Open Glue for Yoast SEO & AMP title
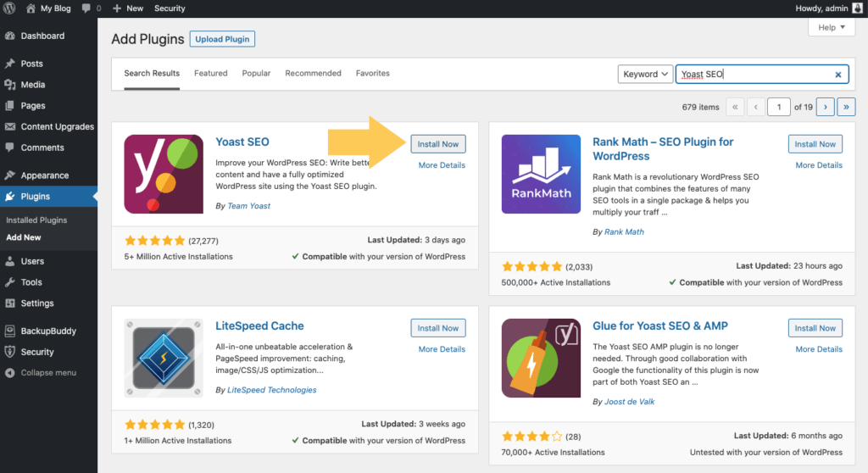This screenshot has height=473, width=868. pyautogui.click(x=659, y=326)
